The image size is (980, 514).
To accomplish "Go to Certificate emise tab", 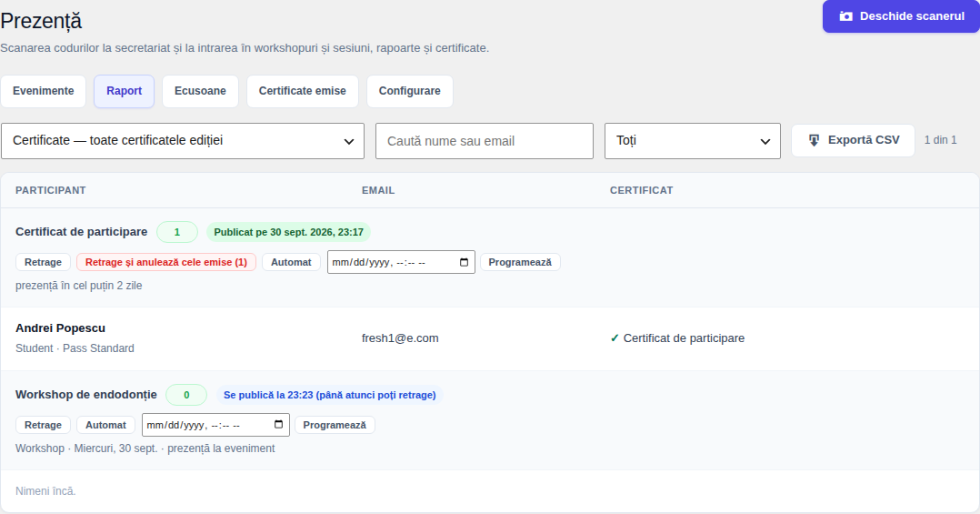I will pyautogui.click(x=303, y=91).
